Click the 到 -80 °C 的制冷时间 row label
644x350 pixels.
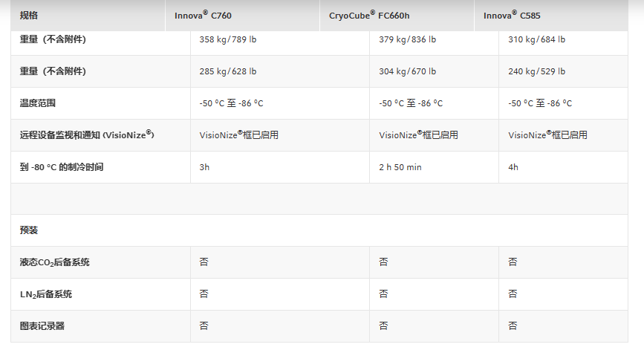pos(62,167)
